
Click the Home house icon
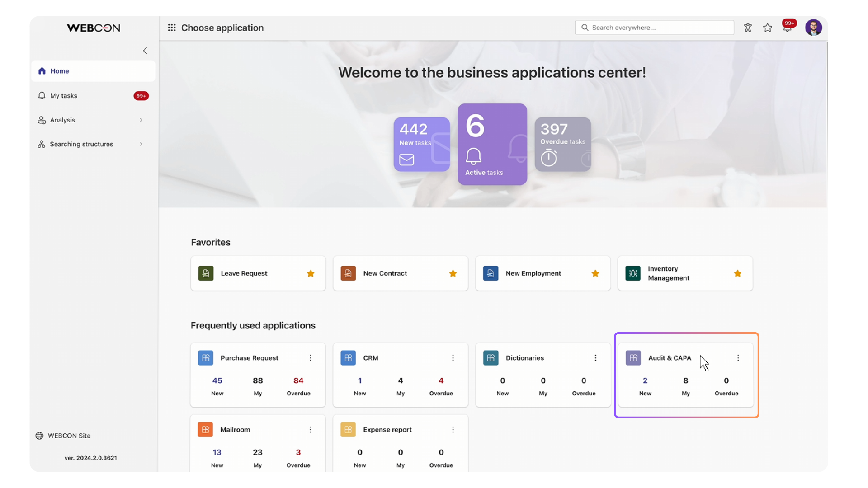42,71
